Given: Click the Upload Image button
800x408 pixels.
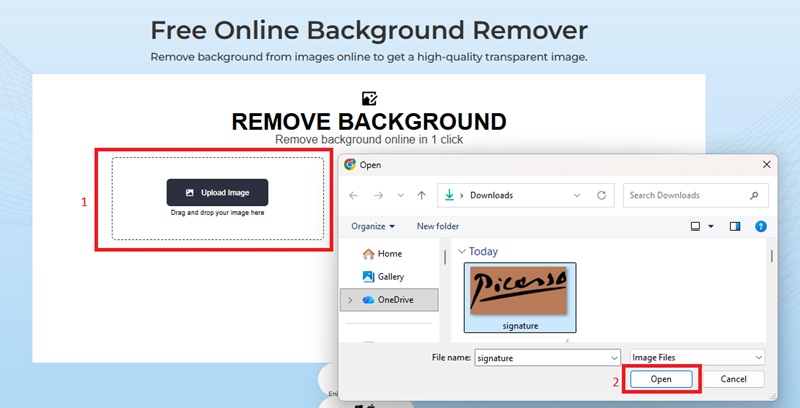Looking at the screenshot, I should pyautogui.click(x=217, y=192).
